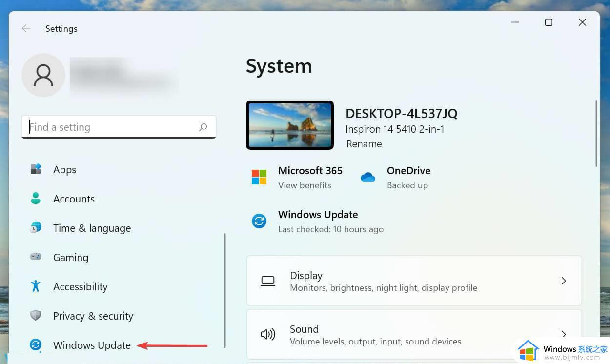Click OneDrive Backed up status
The image size is (610, 364).
point(407,185)
